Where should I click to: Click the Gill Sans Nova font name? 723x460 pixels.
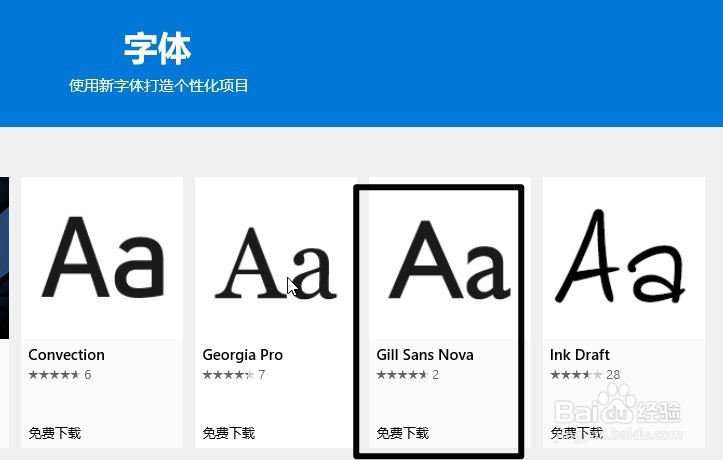pyautogui.click(x=425, y=354)
